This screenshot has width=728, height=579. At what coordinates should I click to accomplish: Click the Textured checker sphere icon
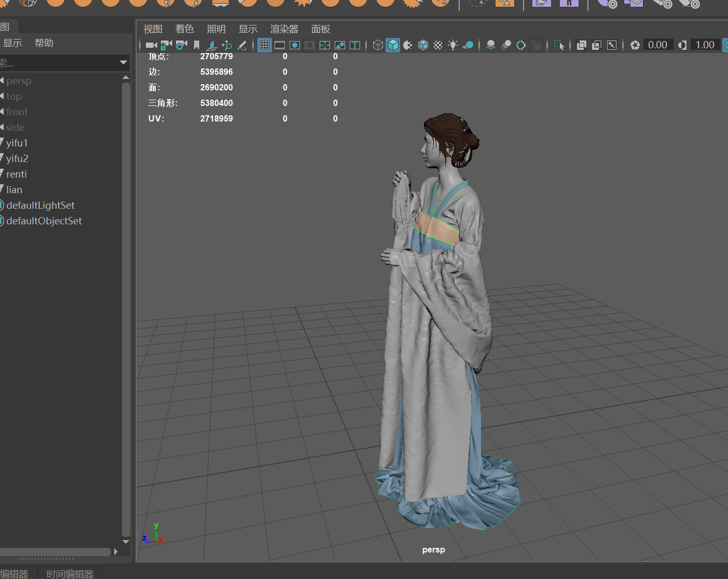[x=438, y=45]
